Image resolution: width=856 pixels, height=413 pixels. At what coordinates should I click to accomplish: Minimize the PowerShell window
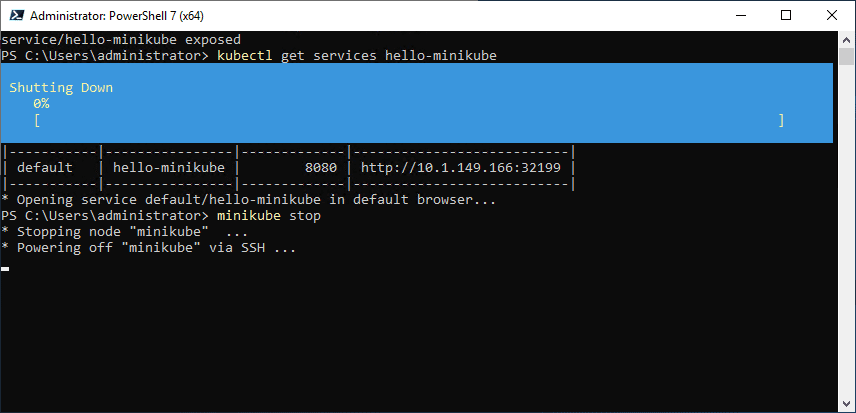click(x=741, y=16)
